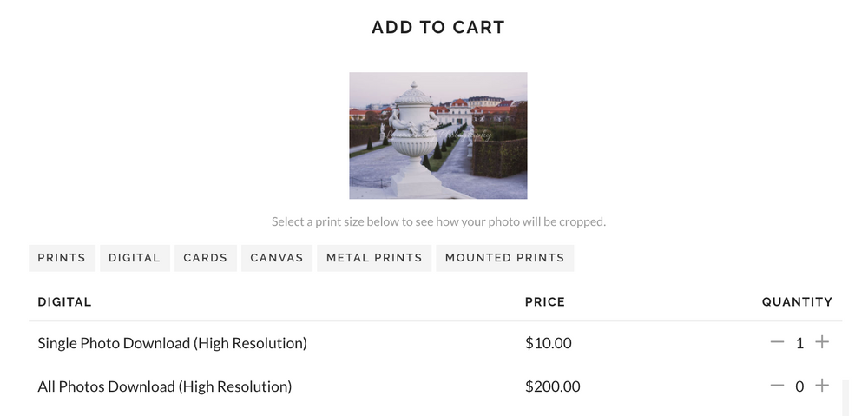The image size is (868, 416).
Task: Decrease Single Photo Download quantity with minus
Action: click(777, 342)
